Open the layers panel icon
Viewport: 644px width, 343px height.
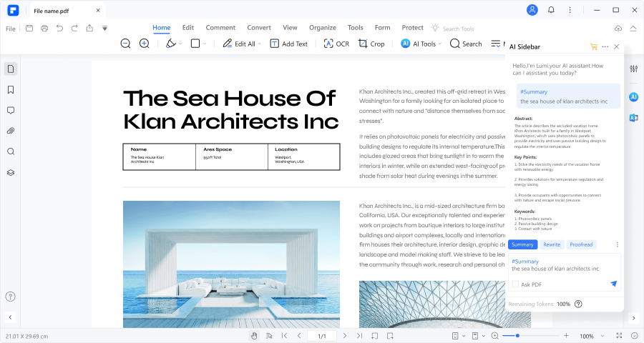[11, 172]
